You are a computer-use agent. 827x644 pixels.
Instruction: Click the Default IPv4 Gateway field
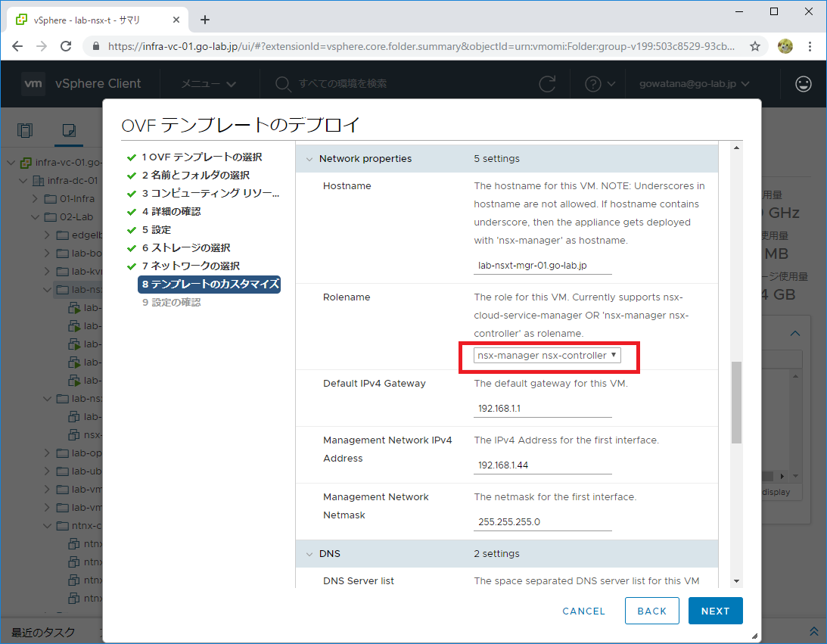tap(543, 408)
